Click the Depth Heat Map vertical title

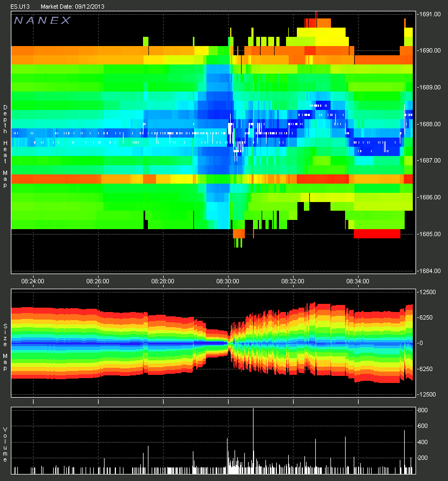pos(5,146)
